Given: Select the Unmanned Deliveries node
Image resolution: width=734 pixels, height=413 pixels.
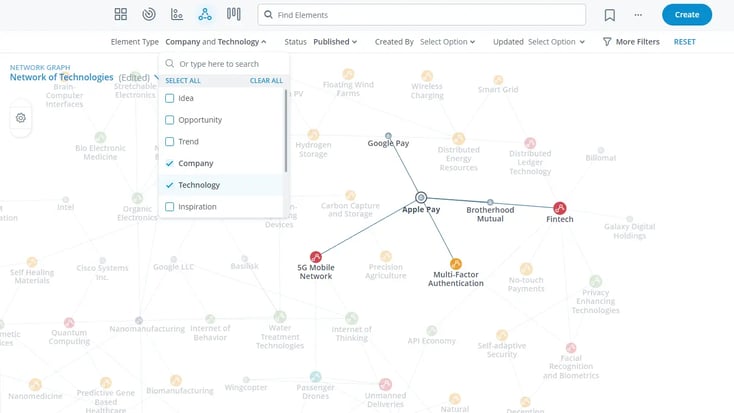Looking at the screenshot, I should pyautogui.click(x=385, y=384).
